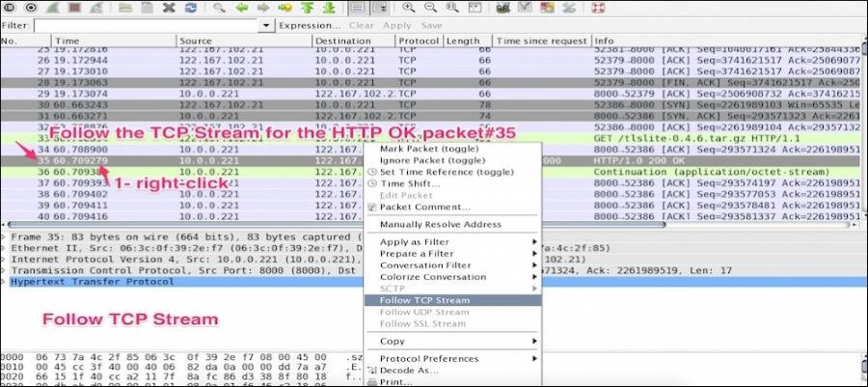Viewport: 868px width, 387px height.
Task: Edit capture filters icon
Action: point(503,8)
